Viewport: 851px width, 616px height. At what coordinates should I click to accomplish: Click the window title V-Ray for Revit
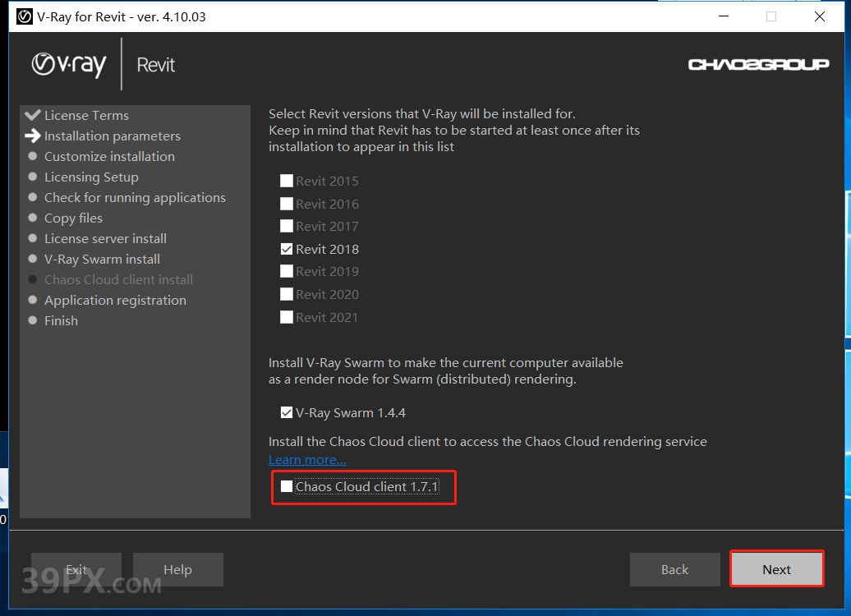(122, 16)
